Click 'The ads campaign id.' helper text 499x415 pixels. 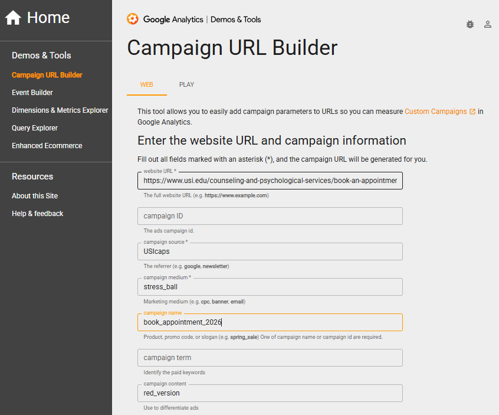point(169,231)
